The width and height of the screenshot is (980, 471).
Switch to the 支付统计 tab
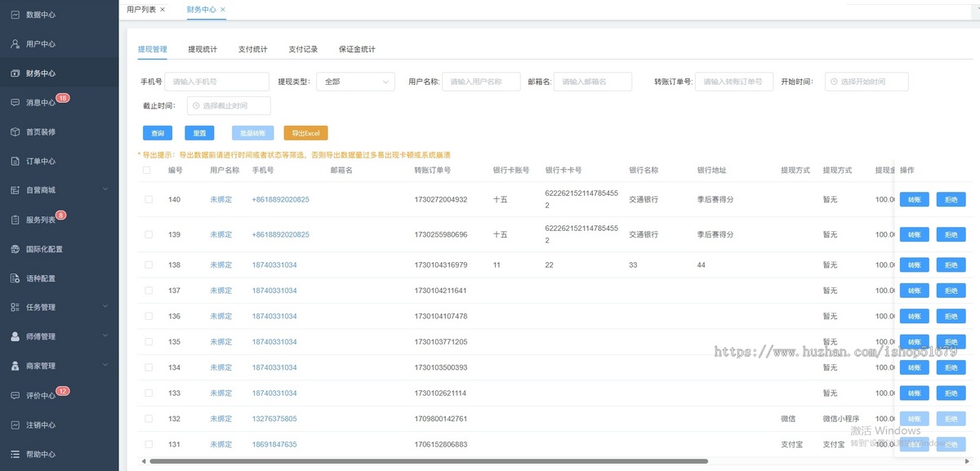253,49
